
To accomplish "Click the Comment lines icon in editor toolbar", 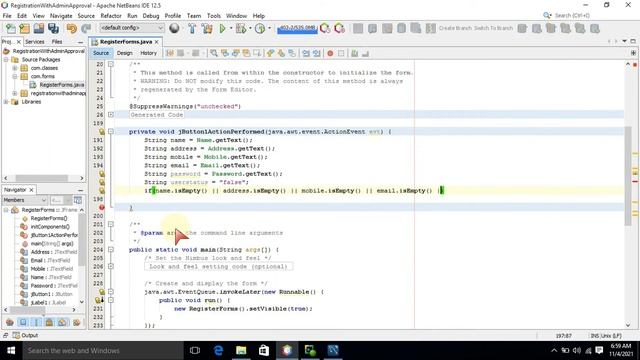I will (x=354, y=53).
